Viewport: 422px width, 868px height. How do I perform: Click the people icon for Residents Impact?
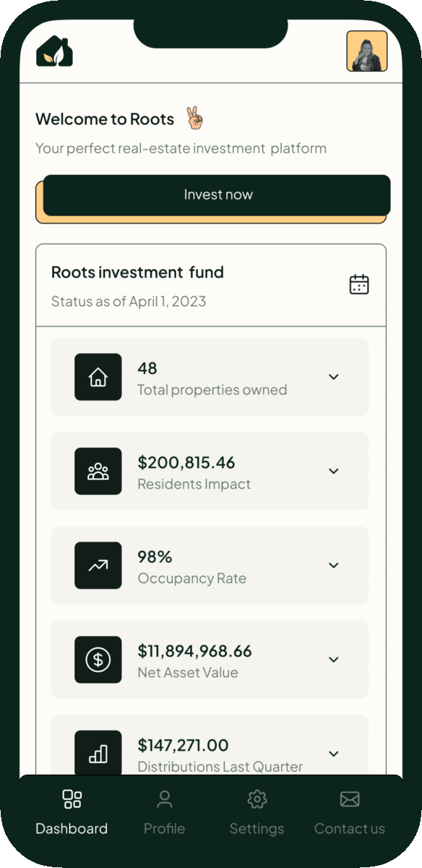pos(98,471)
